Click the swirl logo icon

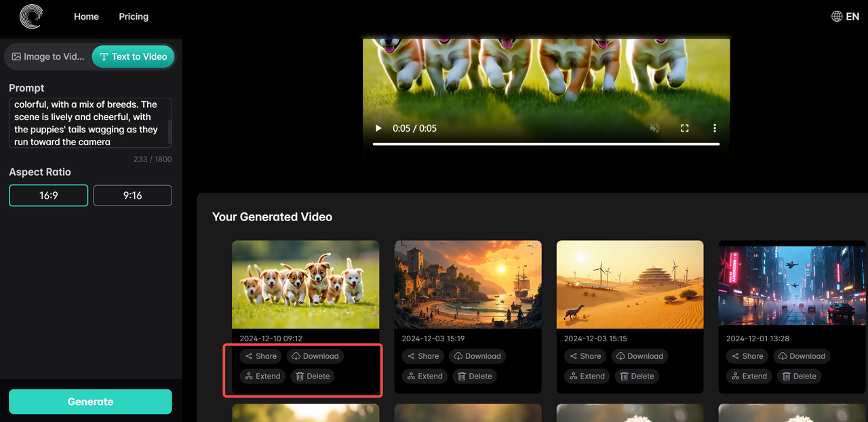point(31,17)
